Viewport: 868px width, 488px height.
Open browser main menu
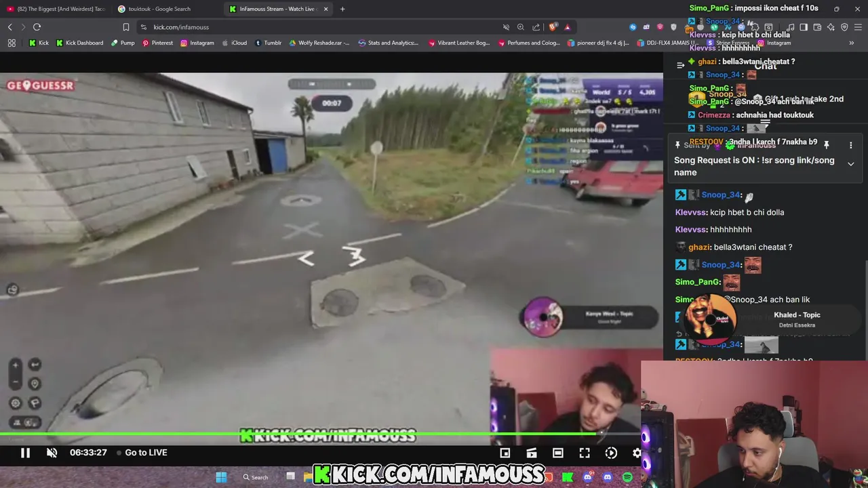[x=858, y=27]
